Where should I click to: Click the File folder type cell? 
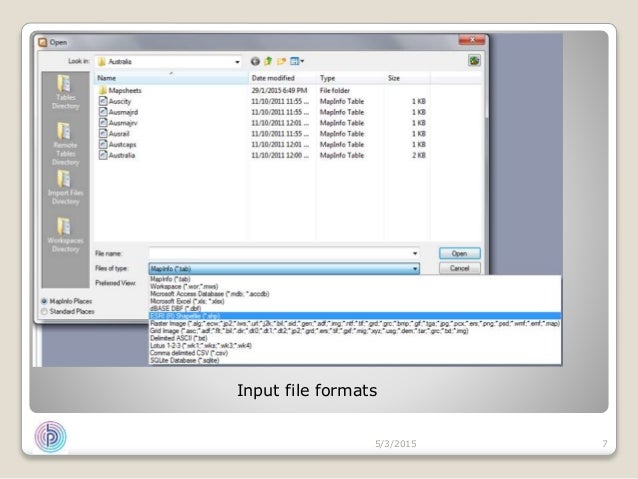[x=335, y=90]
